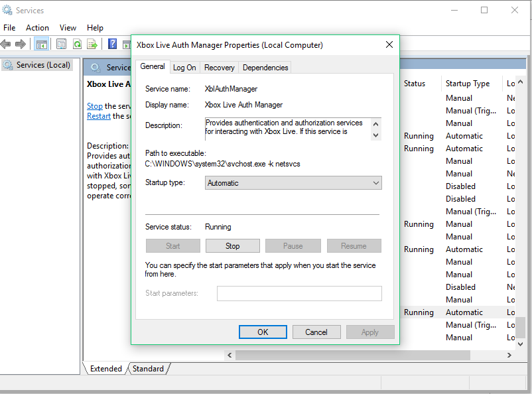Open the Help menu
Viewport: 532px width, 394px height.
95,28
